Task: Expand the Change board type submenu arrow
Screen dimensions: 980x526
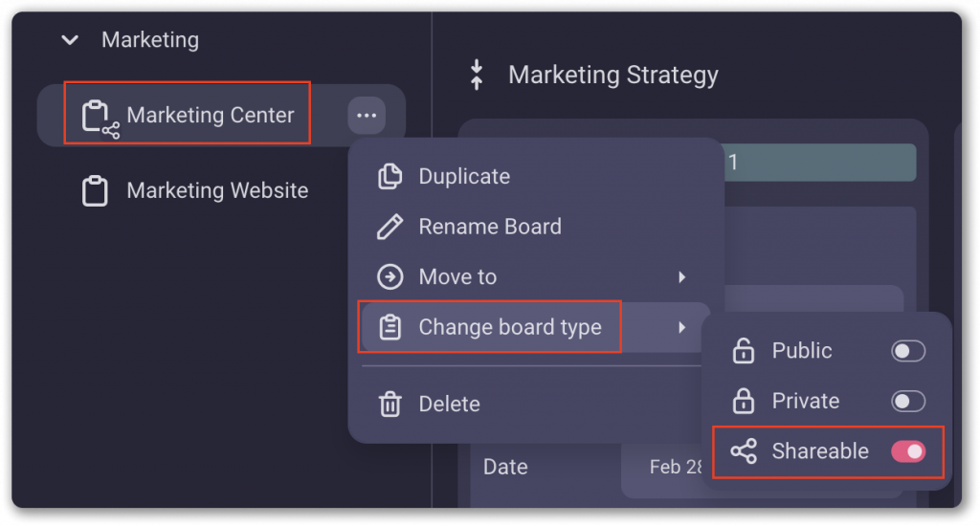Action: (x=682, y=327)
